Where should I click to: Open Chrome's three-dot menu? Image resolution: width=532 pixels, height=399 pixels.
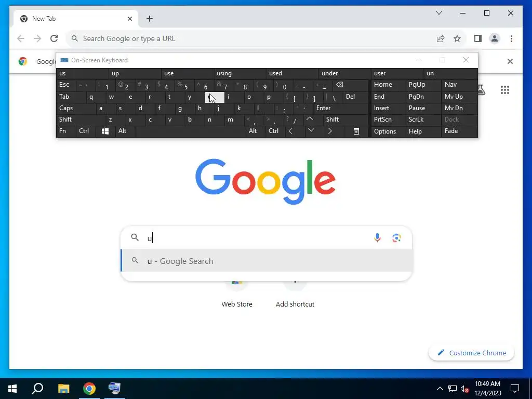[511, 38]
